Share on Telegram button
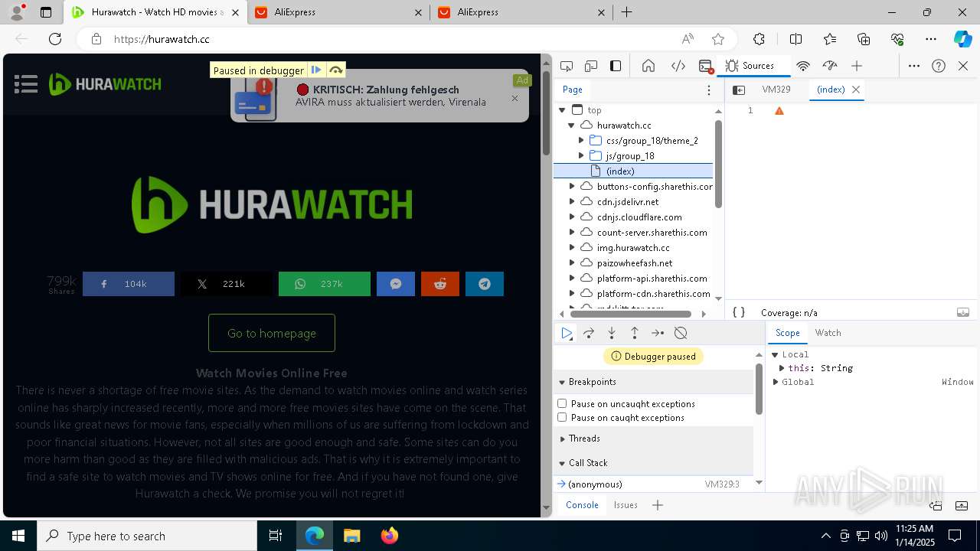The width and height of the screenshot is (980, 551). [485, 284]
